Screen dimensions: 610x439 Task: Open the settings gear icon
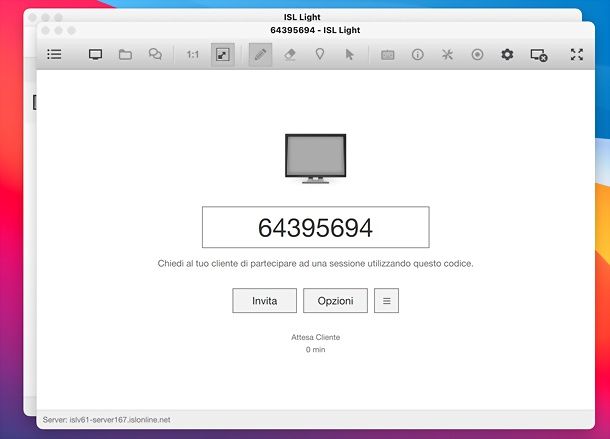pyautogui.click(x=507, y=54)
